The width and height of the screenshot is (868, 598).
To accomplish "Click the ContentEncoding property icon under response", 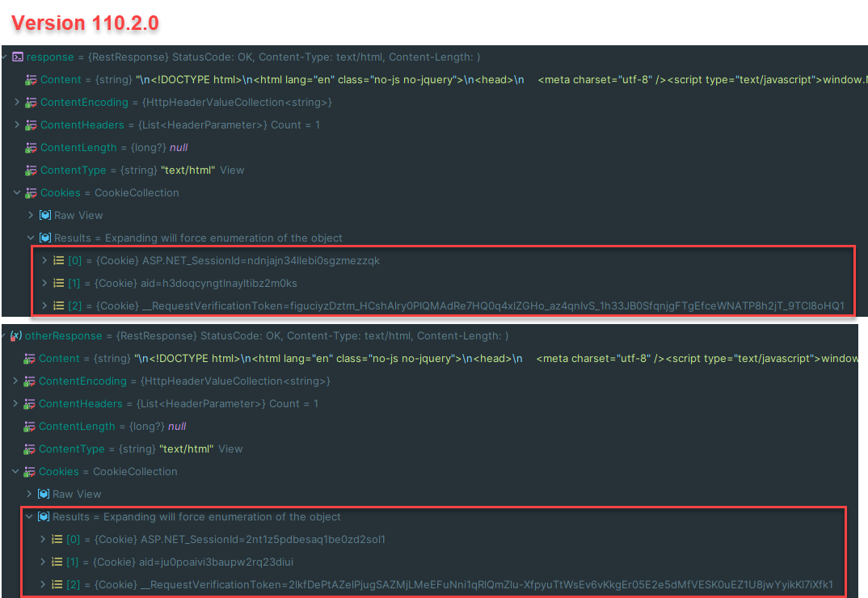I will click(30, 102).
